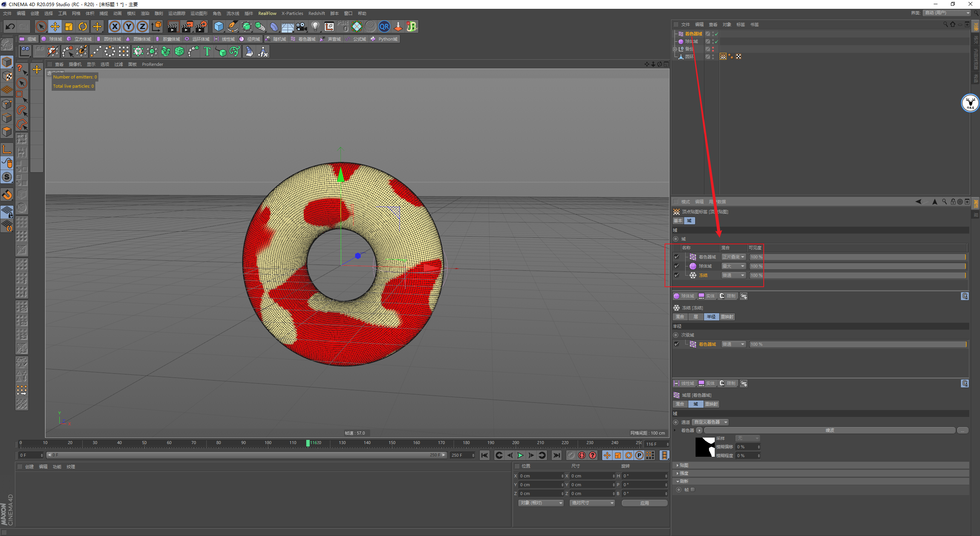Uncheck the 球体域 layer checkbox
Image resolution: width=980 pixels, height=536 pixels.
[676, 266]
